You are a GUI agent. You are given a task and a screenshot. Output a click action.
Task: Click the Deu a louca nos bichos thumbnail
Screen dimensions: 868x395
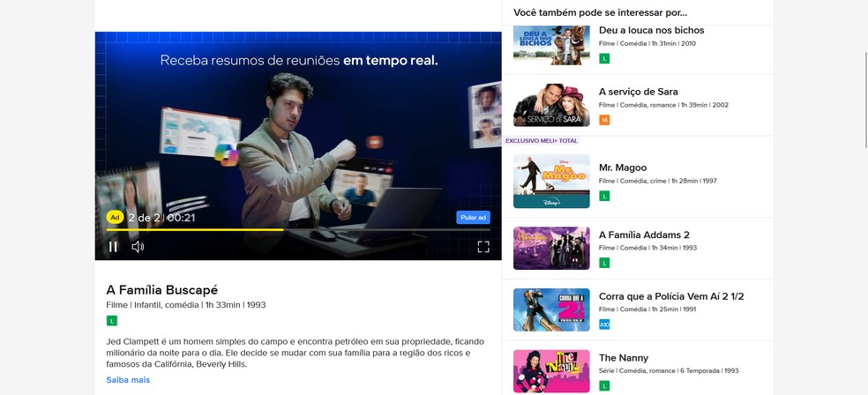click(551, 45)
